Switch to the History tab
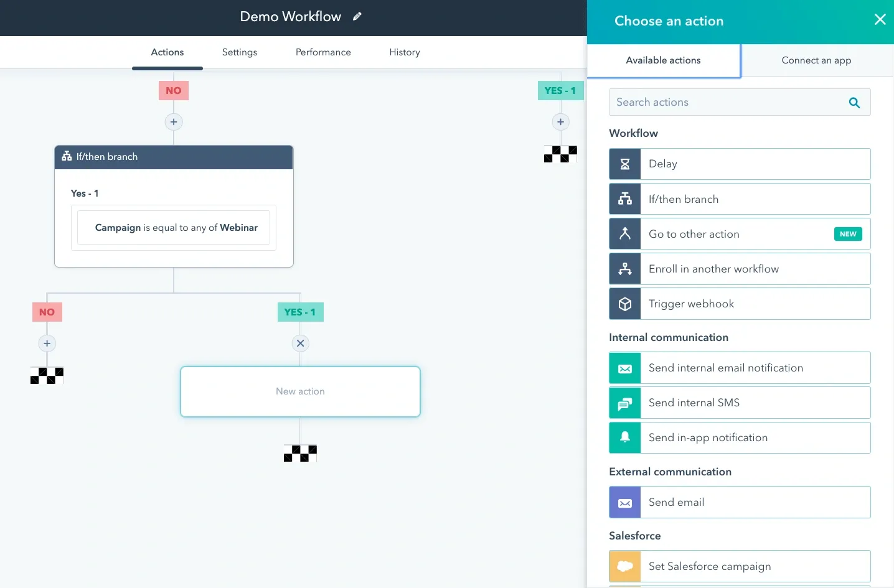 [x=404, y=52]
